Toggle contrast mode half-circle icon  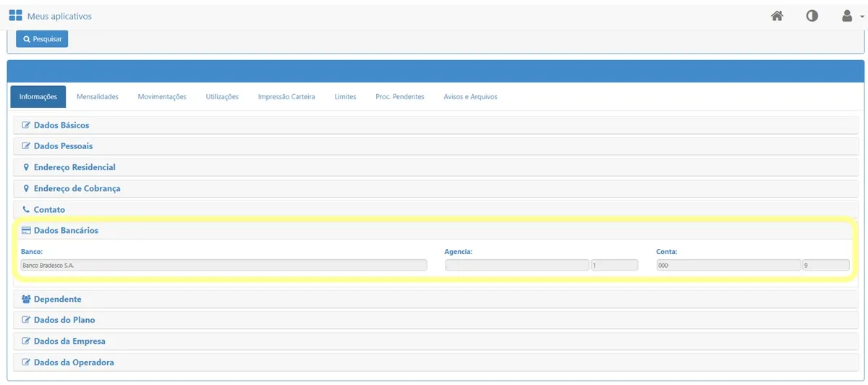tap(812, 16)
